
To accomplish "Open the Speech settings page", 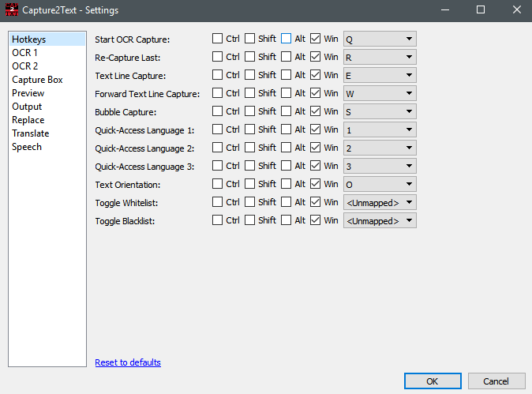I will (x=47, y=147).
